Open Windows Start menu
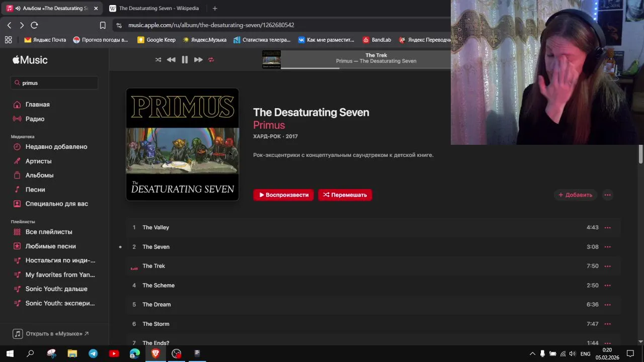This screenshot has width=644, height=362. pyautogui.click(x=10, y=353)
